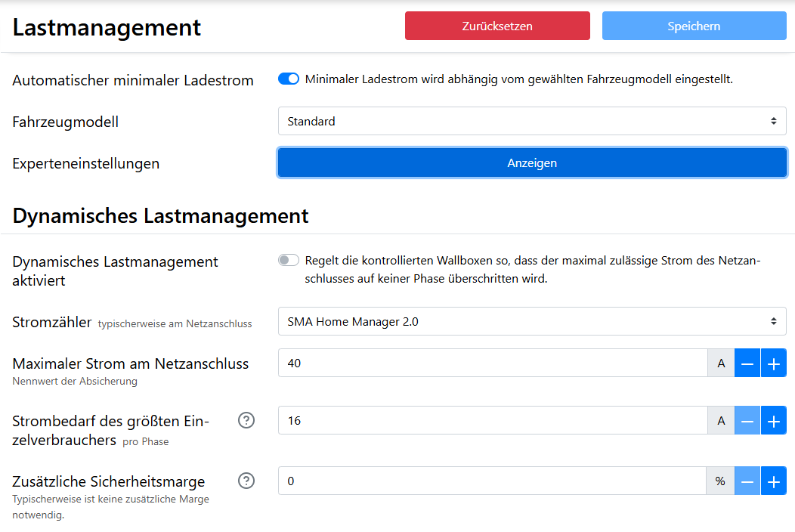This screenshot has height=532, width=795.
Task: Save settings with the Speichern button
Action: [694, 26]
